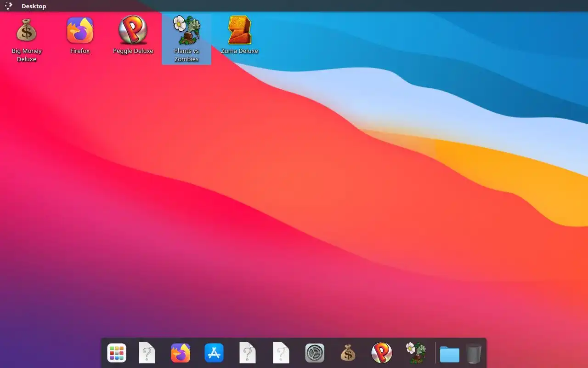Select the Zuma Deluxe desktop icon
This screenshot has width=588, height=368.
coord(239,35)
